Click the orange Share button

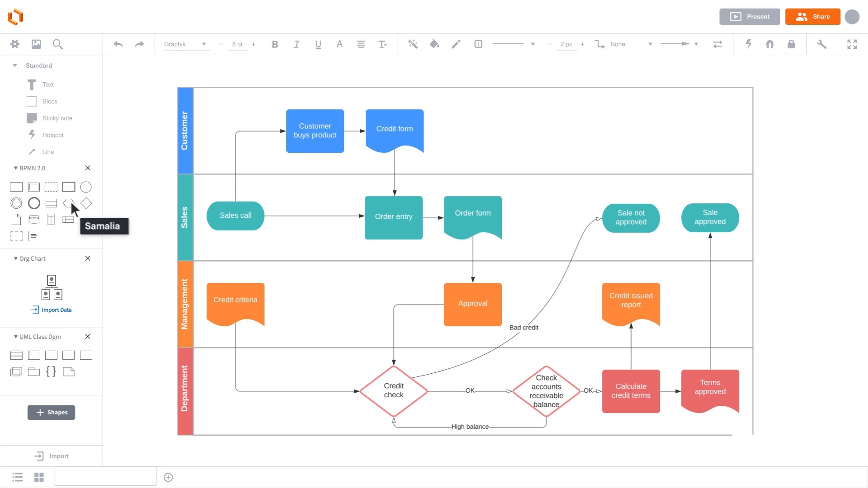tap(812, 17)
